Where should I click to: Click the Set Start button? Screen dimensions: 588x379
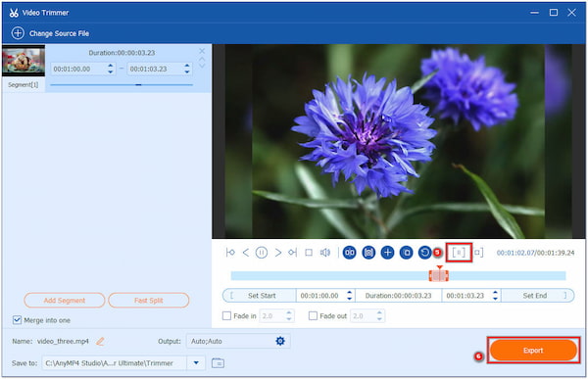[x=260, y=296]
